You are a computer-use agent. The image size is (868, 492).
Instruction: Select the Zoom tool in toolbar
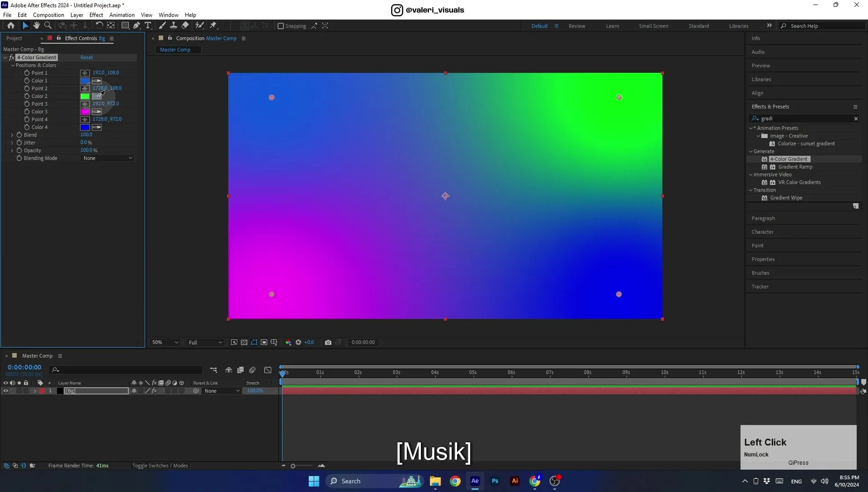point(48,26)
